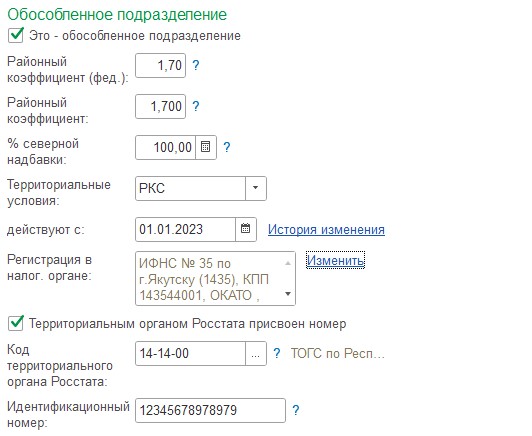Click ellipsis button beside 14-14-00 code
Image resolution: width=532 pixels, height=436 pixels.
[255, 353]
